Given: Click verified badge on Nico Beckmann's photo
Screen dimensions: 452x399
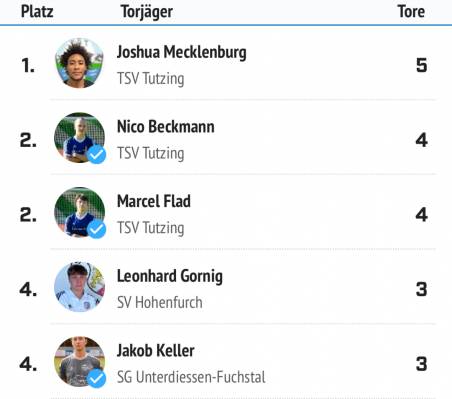Looking at the screenshot, I should point(96,155).
